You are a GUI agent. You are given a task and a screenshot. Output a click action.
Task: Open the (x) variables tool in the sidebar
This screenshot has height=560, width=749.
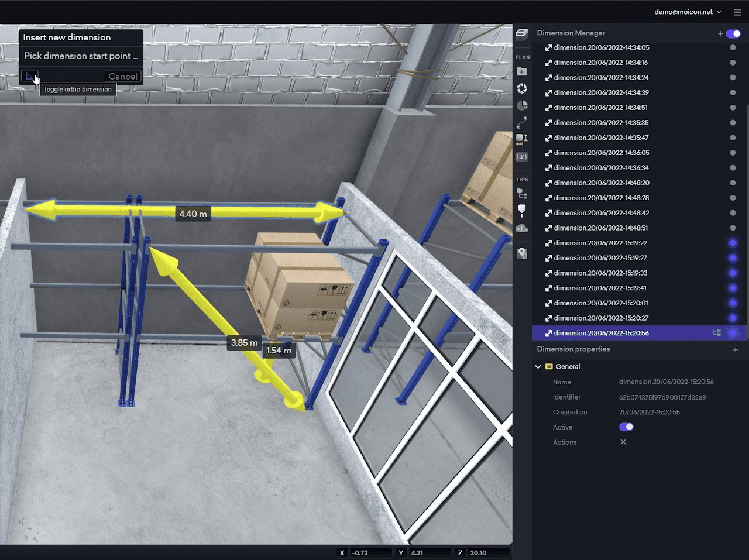521,156
